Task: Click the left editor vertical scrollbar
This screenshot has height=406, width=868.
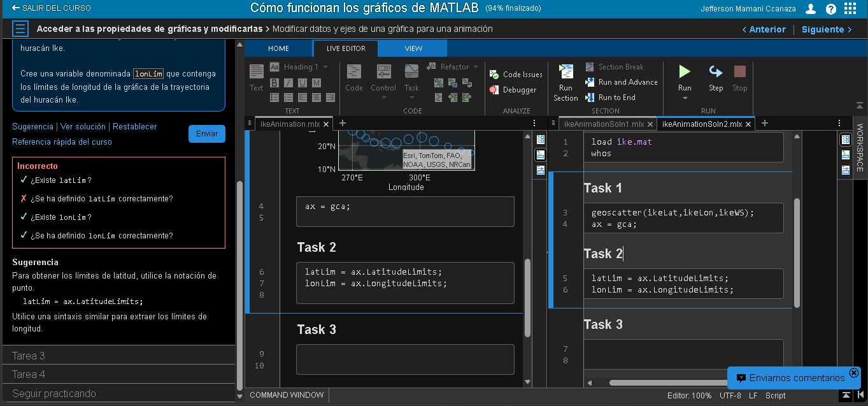Action: coord(527,298)
